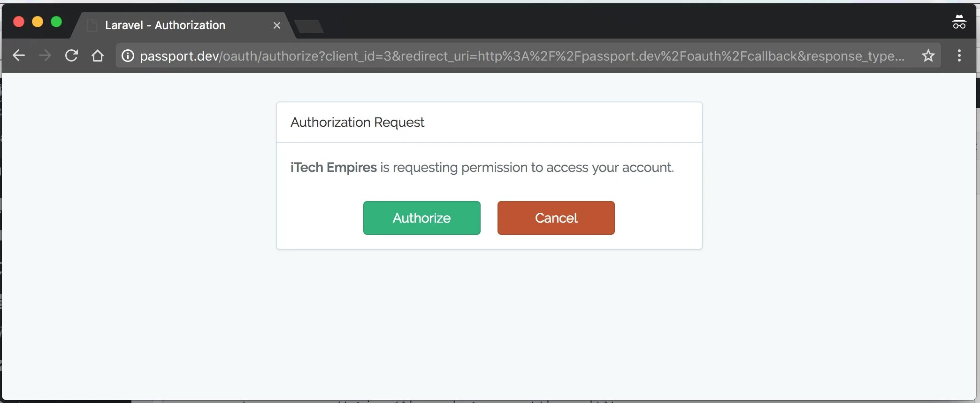
Task: Click the incognito mode icon
Action: point(959,22)
